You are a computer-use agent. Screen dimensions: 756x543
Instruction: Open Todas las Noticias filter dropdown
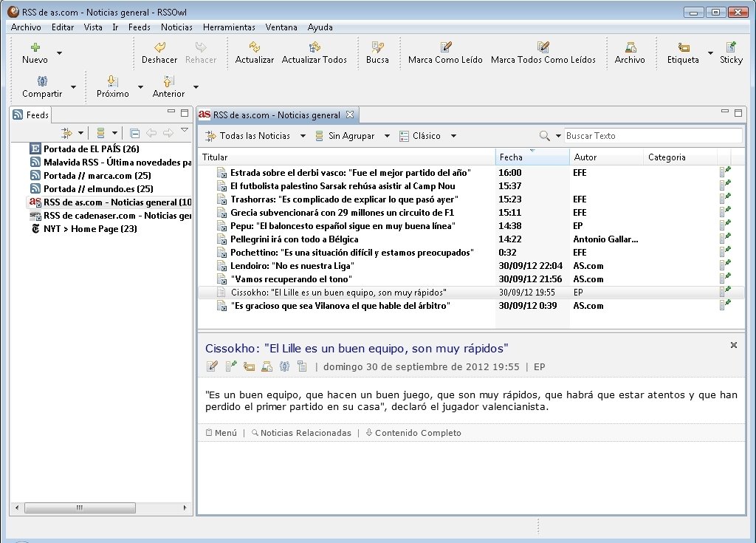(303, 136)
